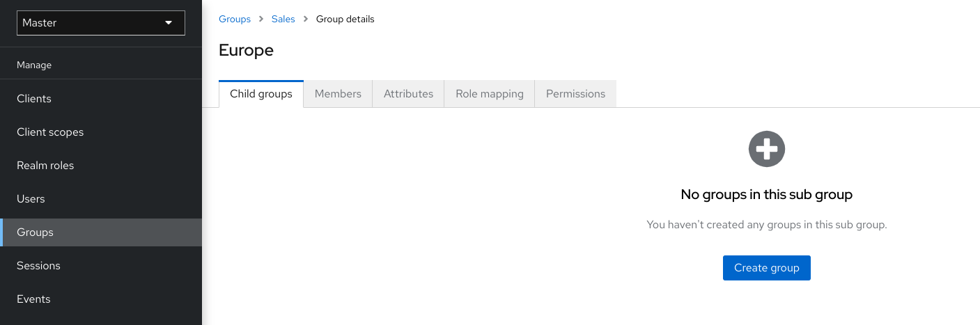
Task: Open Events in the sidebar
Action: 33,299
